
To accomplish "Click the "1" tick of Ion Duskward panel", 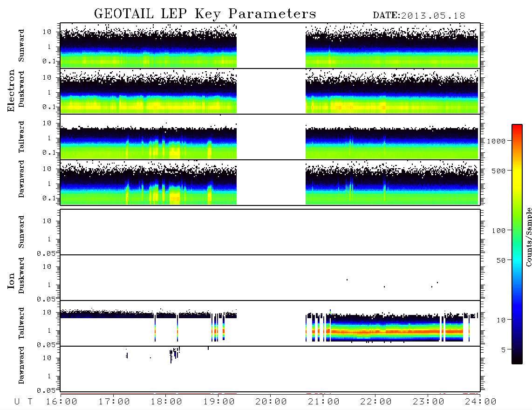I will pyautogui.click(x=49, y=285).
